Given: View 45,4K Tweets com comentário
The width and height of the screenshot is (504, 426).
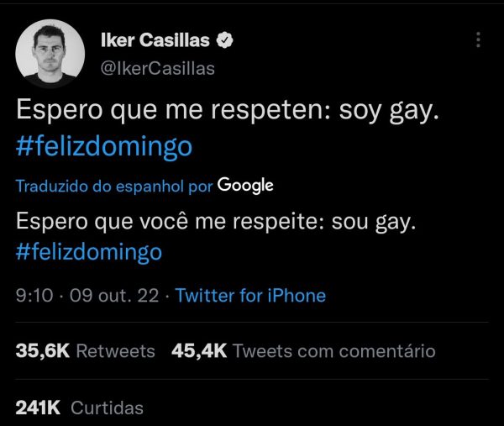Looking at the screenshot, I should [x=303, y=350].
